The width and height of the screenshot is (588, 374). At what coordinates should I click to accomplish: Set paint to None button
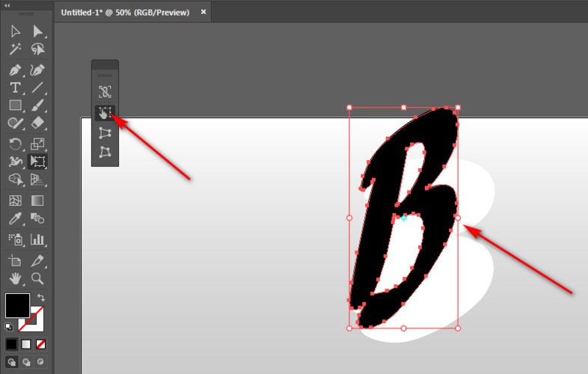[x=40, y=344]
